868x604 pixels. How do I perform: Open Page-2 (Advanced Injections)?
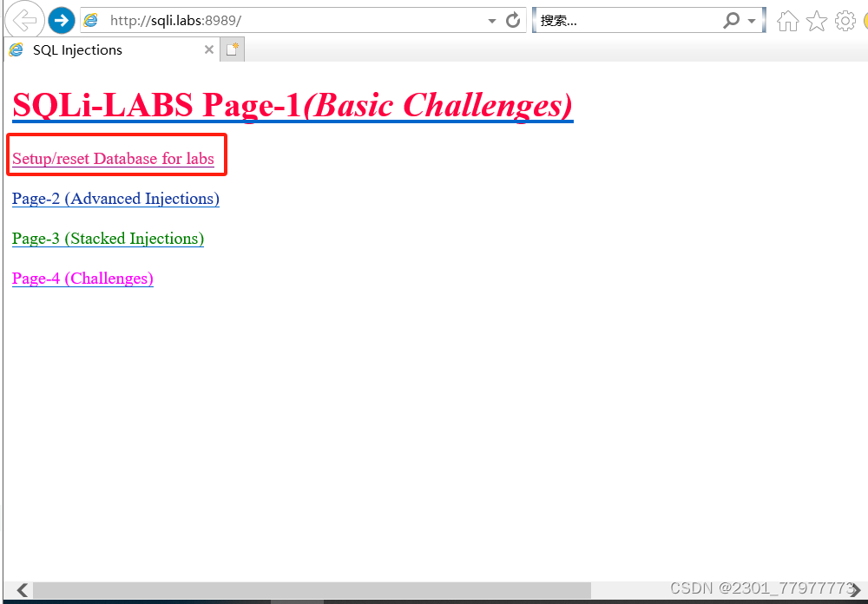115,199
